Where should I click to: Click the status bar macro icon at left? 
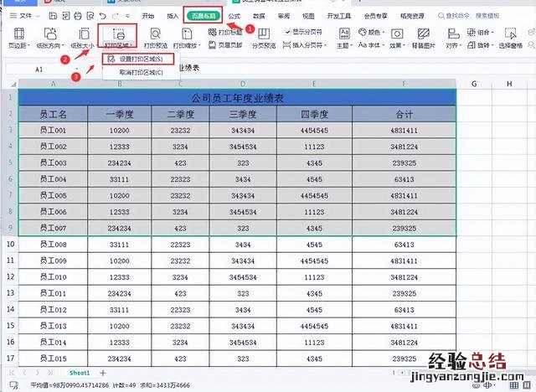click(x=13, y=385)
